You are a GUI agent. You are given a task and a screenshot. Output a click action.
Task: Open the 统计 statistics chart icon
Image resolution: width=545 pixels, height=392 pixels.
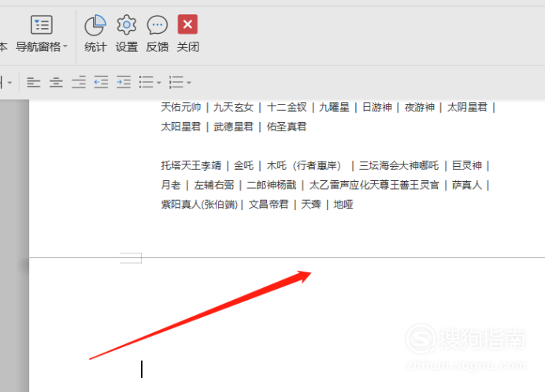(x=95, y=25)
